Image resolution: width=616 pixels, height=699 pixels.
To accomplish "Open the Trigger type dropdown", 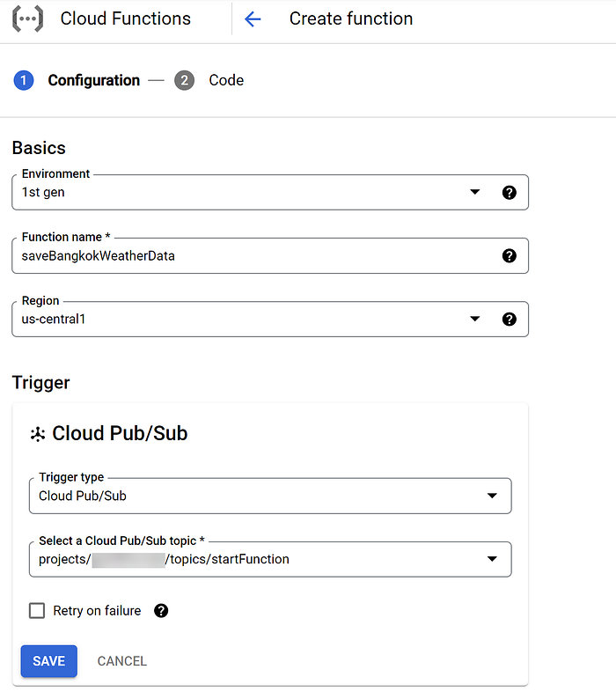I will (270, 497).
